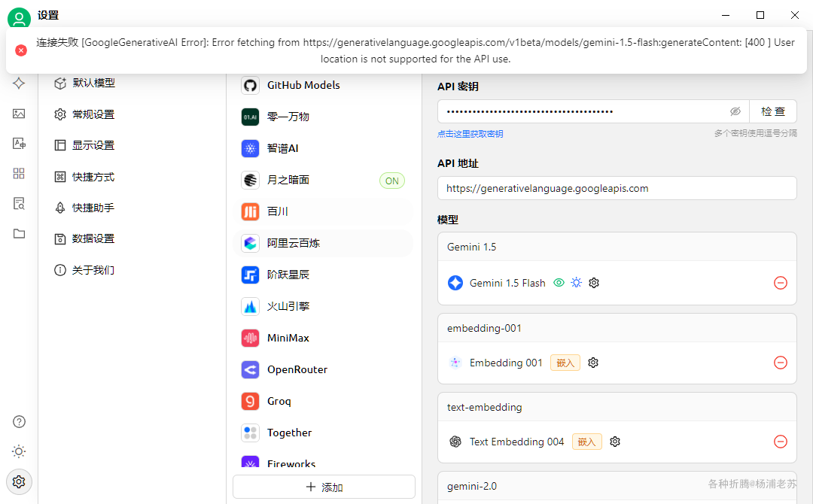Click the API 地址 URL field
The image size is (813, 504).
617,189
